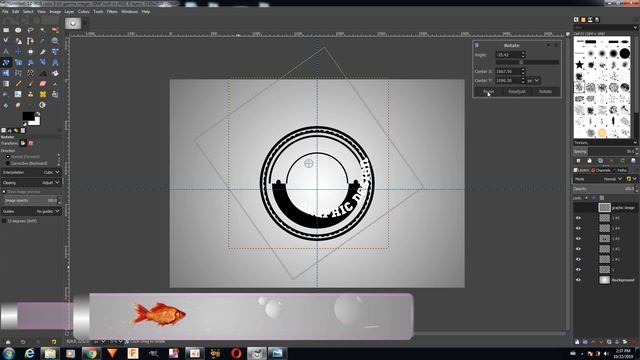Click delete layer icon at Layers panel bottom

click(633, 342)
